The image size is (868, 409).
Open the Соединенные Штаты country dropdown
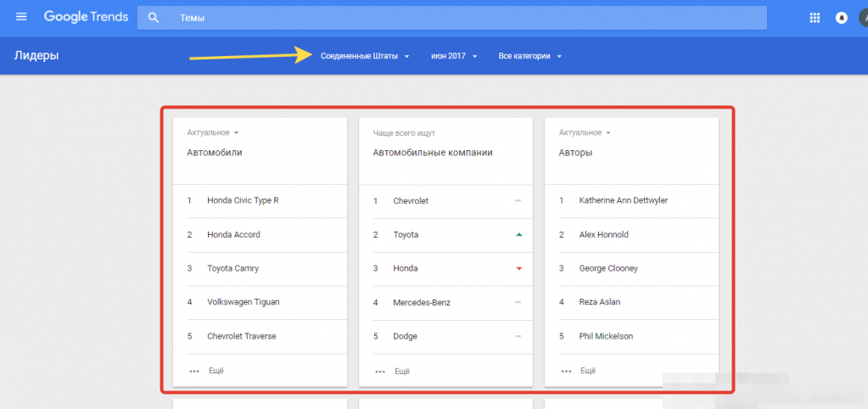365,56
